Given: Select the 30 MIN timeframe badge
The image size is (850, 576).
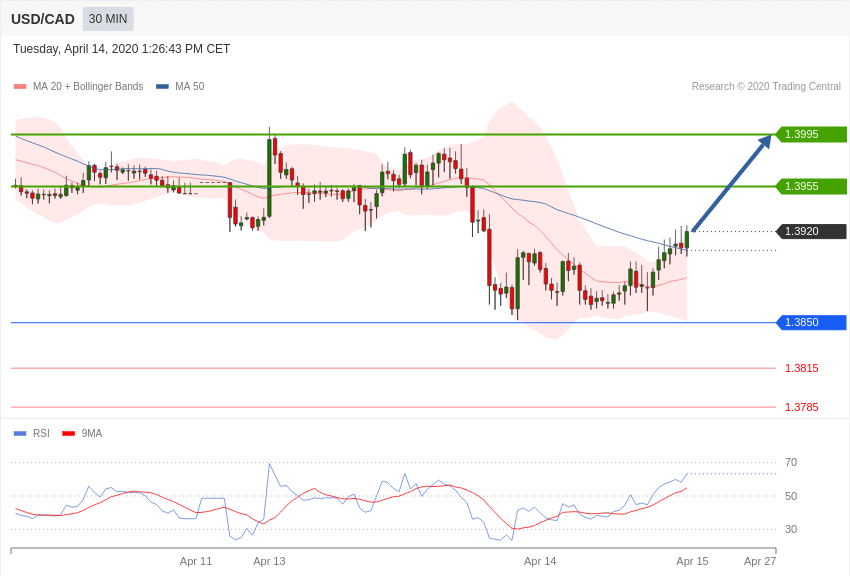Looking at the screenshot, I should tap(108, 19).
